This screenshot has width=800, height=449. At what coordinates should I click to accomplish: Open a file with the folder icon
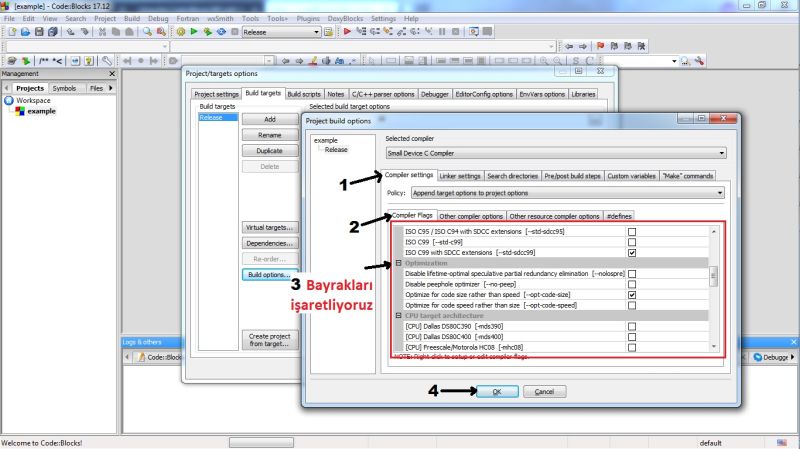pyautogui.click(x=25, y=32)
